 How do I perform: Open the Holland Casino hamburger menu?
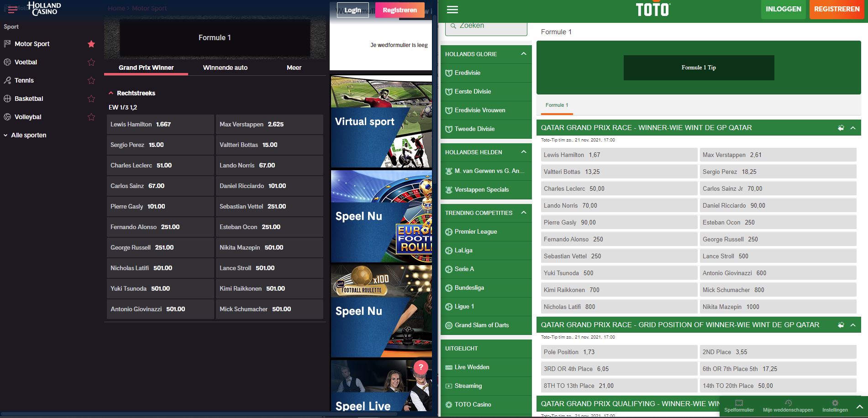coord(13,9)
